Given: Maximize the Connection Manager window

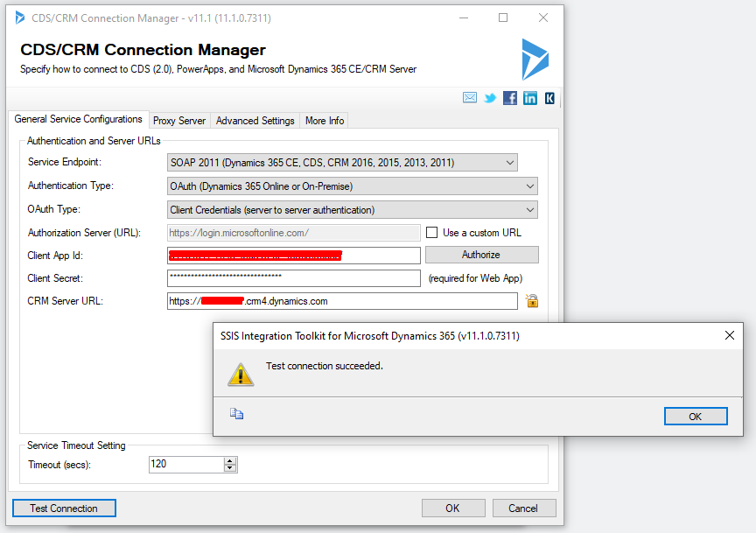Looking at the screenshot, I should (x=503, y=18).
